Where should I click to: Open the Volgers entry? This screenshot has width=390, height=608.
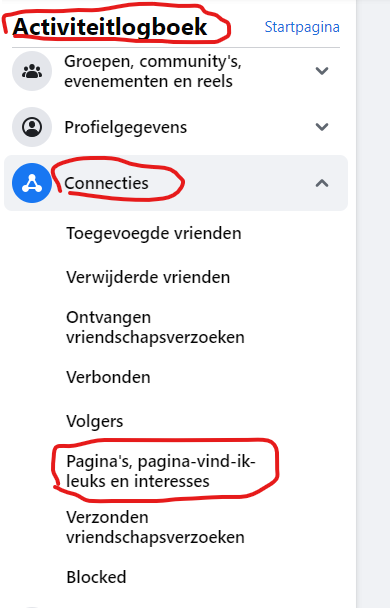pos(95,421)
